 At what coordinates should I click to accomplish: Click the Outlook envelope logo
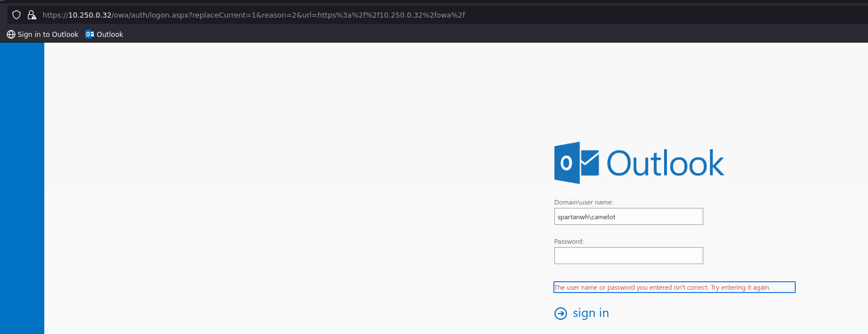coord(577,163)
